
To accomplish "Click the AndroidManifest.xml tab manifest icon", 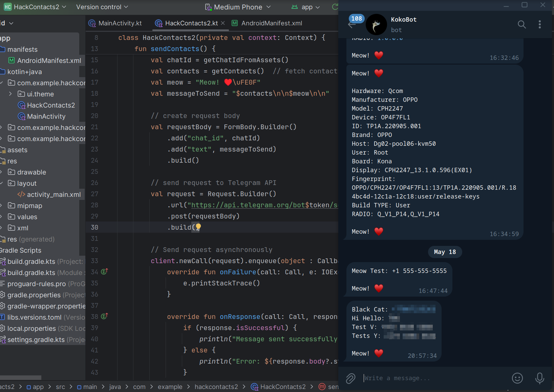I will (234, 23).
